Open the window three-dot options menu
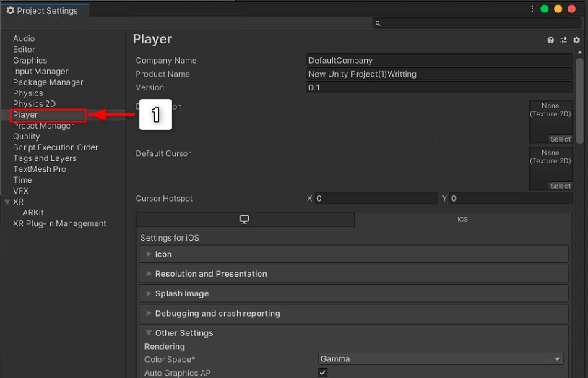This screenshot has width=588, height=378. [x=532, y=9]
